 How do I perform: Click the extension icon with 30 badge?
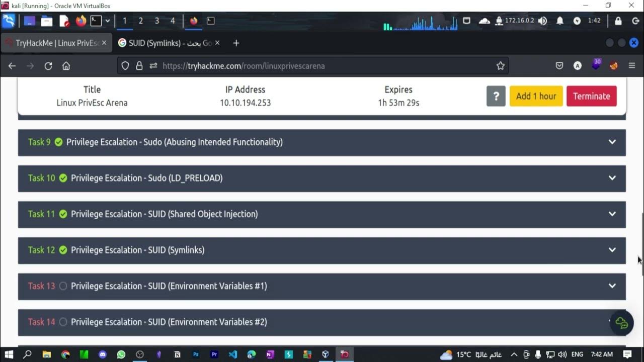click(x=596, y=65)
